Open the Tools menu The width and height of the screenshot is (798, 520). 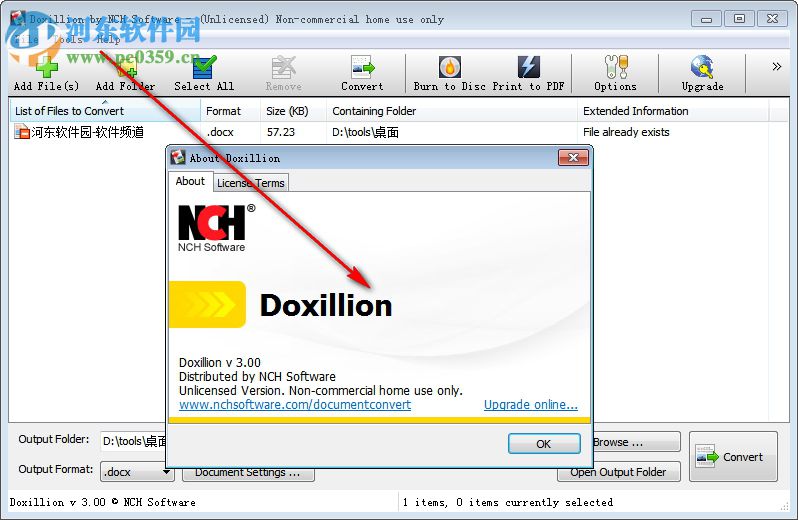[x=68, y=39]
